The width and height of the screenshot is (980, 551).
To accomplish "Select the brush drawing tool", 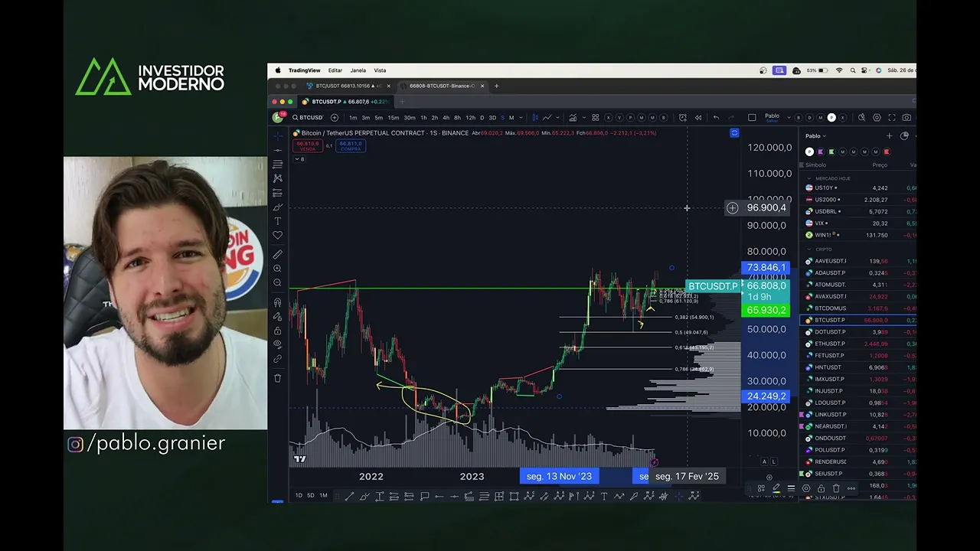I will click(x=277, y=207).
